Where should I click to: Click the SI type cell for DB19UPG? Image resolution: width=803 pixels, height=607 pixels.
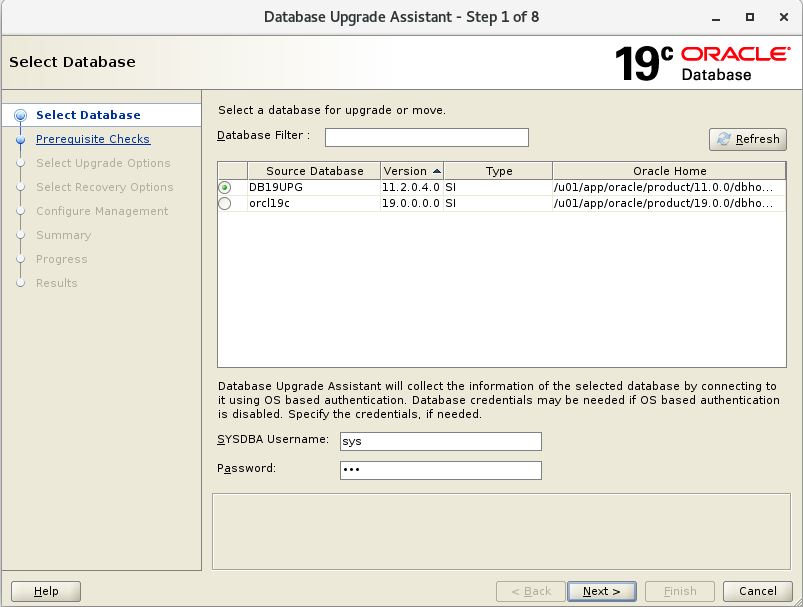pyautogui.click(x=498, y=187)
